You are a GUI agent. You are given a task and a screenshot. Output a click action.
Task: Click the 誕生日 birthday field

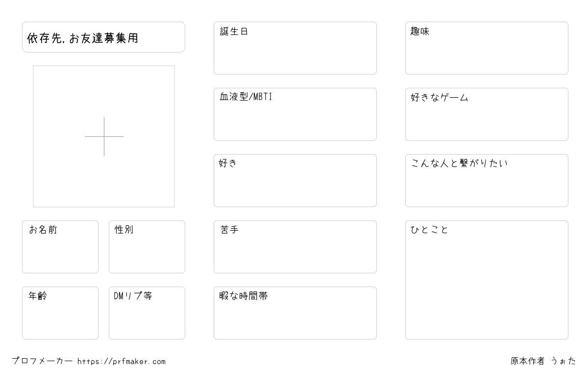click(x=295, y=48)
